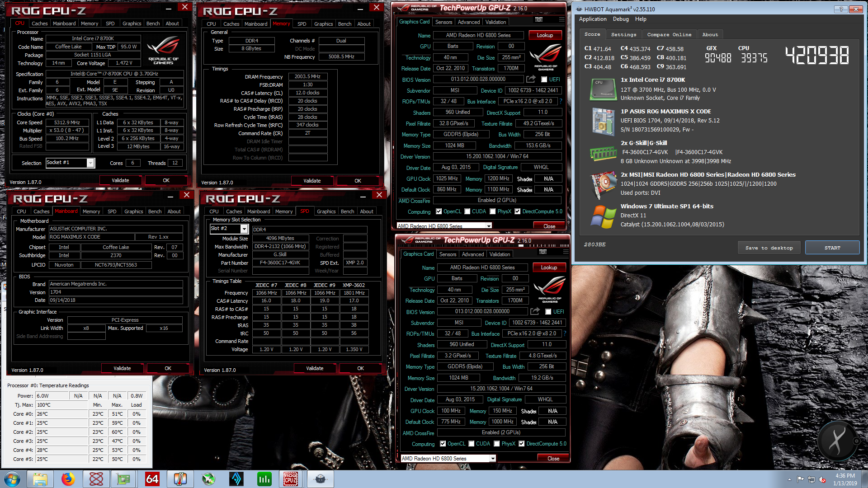Click Lookup button in bottom GPU-Z
This screenshot has width=868, height=488.
[x=549, y=267]
